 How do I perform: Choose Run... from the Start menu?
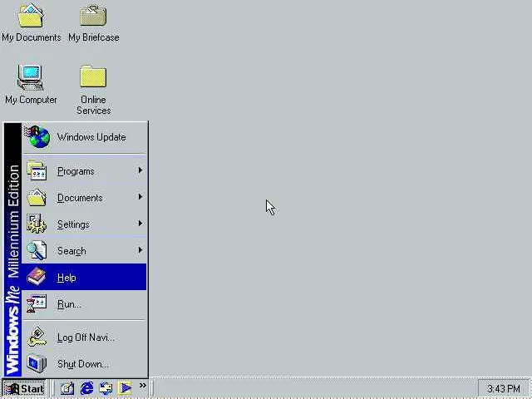pos(84,303)
